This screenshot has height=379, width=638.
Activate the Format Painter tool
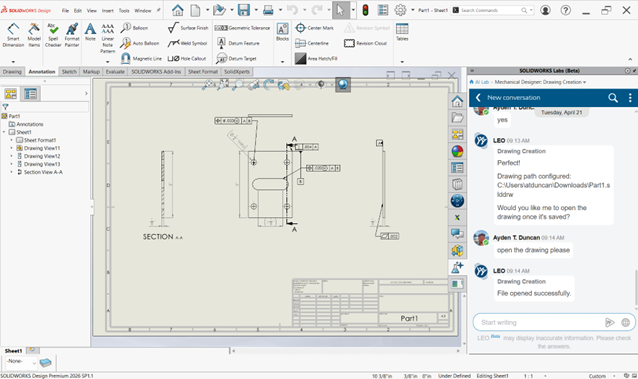[72, 35]
